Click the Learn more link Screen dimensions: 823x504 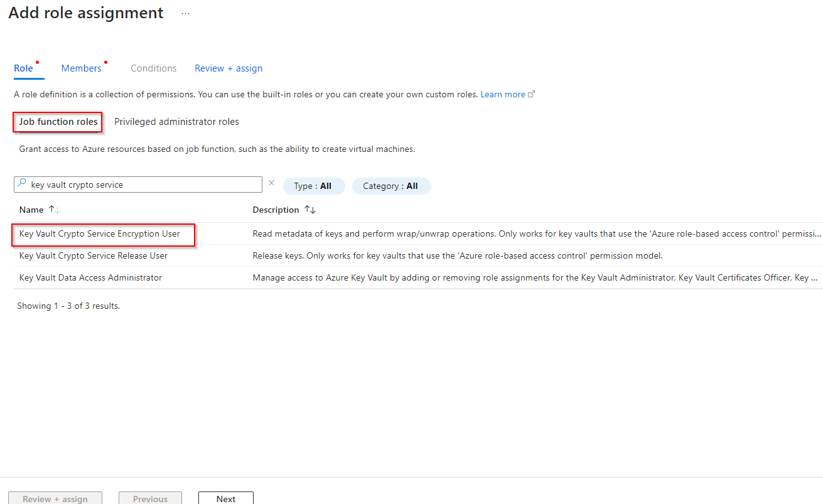(507, 94)
